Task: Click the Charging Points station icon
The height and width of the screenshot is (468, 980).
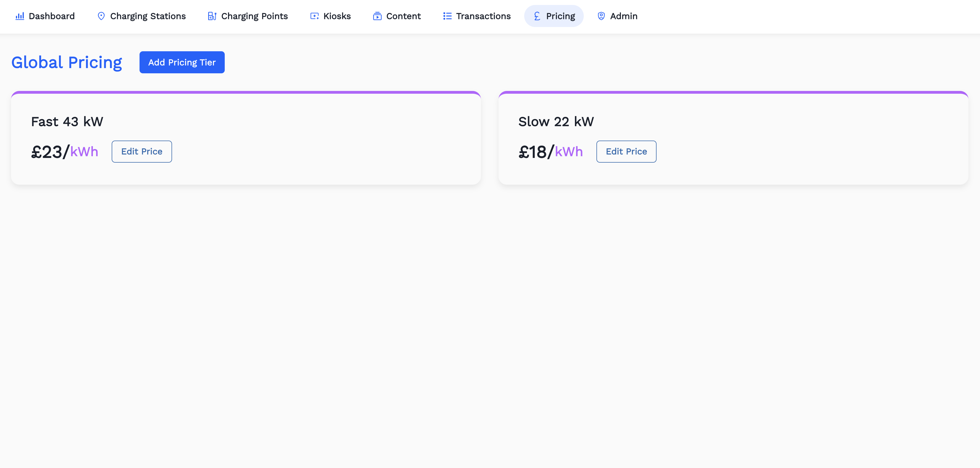Action: [x=212, y=16]
